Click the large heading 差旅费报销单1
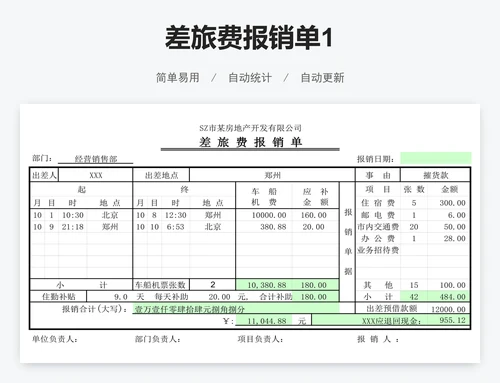Viewport: 500px width, 383px height. (x=249, y=37)
